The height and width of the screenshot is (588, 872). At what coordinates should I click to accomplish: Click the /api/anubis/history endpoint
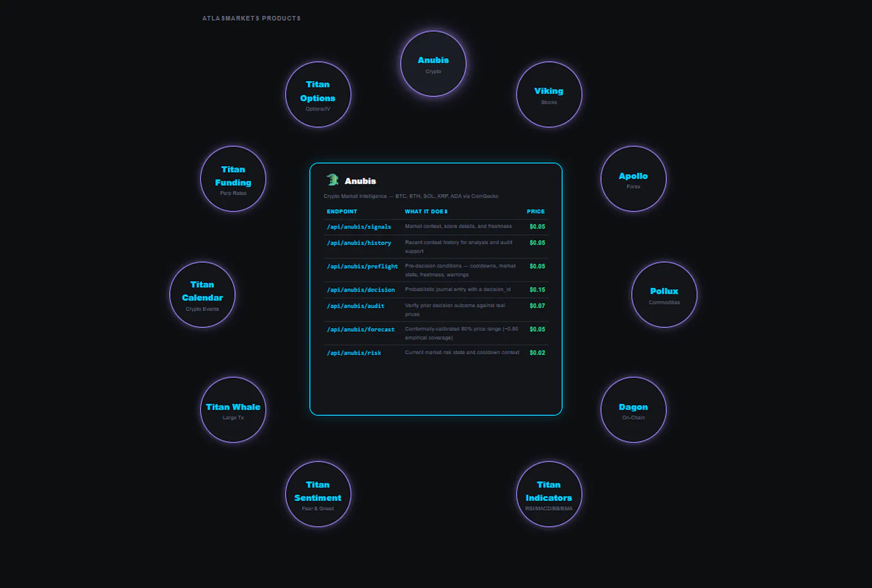(359, 243)
